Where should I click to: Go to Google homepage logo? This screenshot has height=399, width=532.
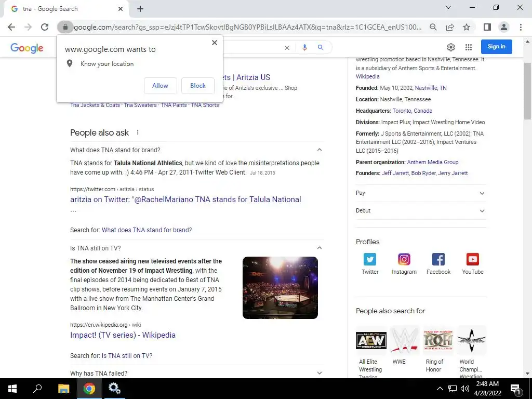point(27,48)
